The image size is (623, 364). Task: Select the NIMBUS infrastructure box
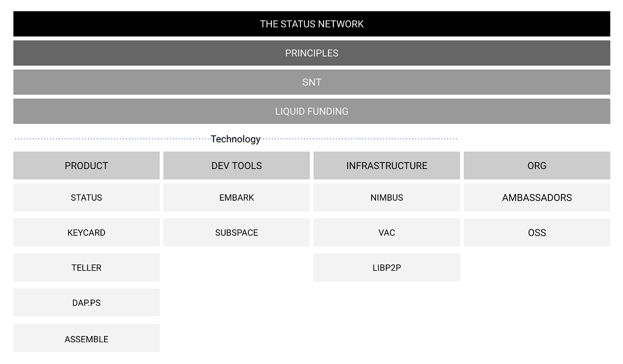coord(387,198)
